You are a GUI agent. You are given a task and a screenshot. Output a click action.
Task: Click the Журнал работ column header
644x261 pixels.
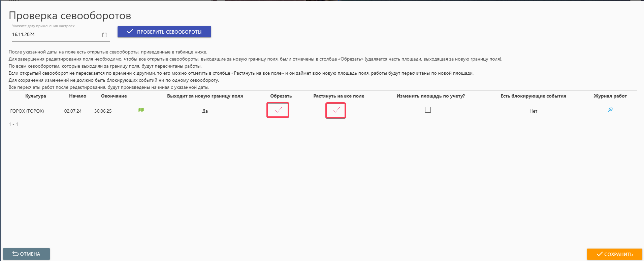coord(610,96)
